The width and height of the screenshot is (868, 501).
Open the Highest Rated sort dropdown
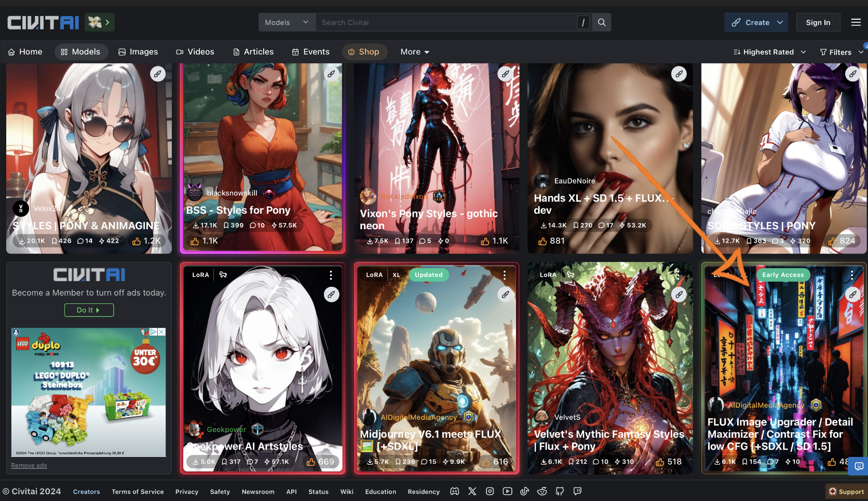click(769, 52)
